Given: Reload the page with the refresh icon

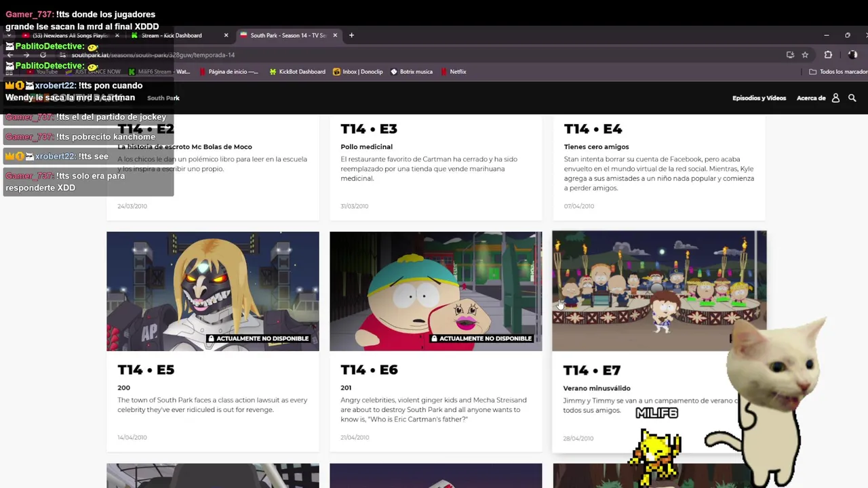Looking at the screenshot, I should pos(43,55).
